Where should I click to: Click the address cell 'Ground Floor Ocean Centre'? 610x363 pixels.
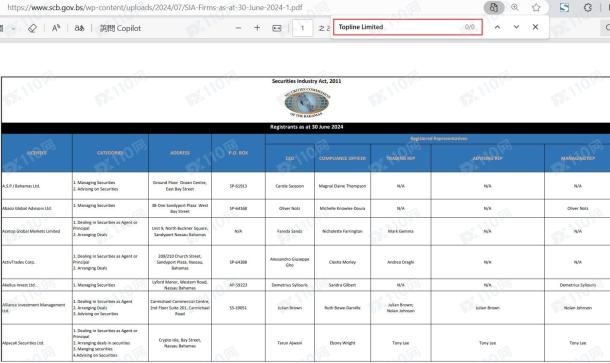point(180,186)
